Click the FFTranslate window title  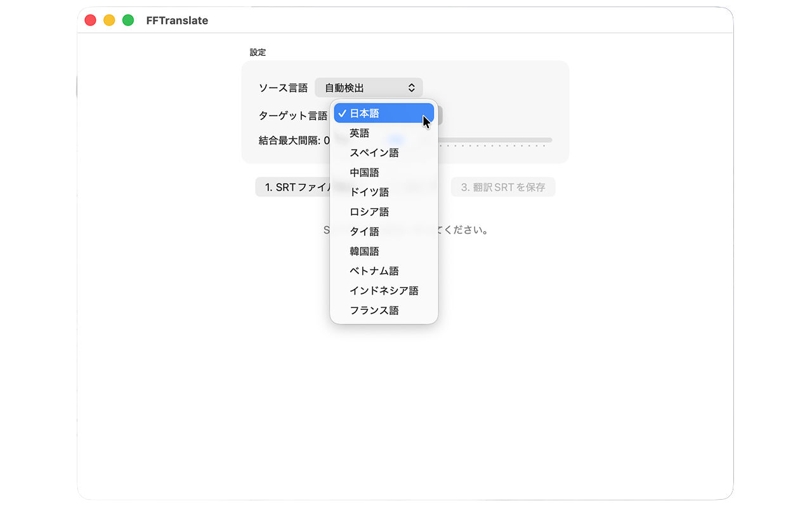pyautogui.click(x=177, y=20)
